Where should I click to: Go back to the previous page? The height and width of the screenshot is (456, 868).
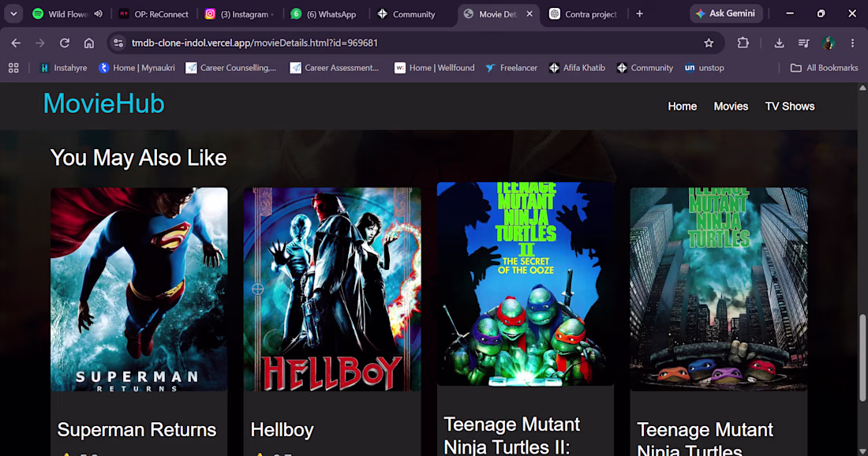tap(16, 43)
